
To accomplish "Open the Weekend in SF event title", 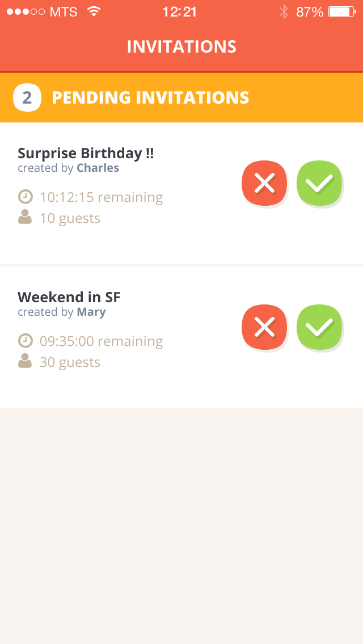I will 69,297.
